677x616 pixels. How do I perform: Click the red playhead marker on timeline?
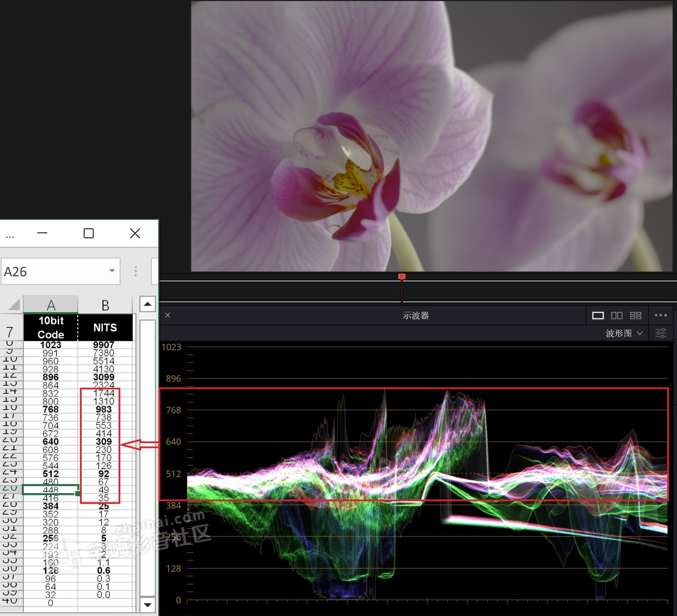point(402,277)
